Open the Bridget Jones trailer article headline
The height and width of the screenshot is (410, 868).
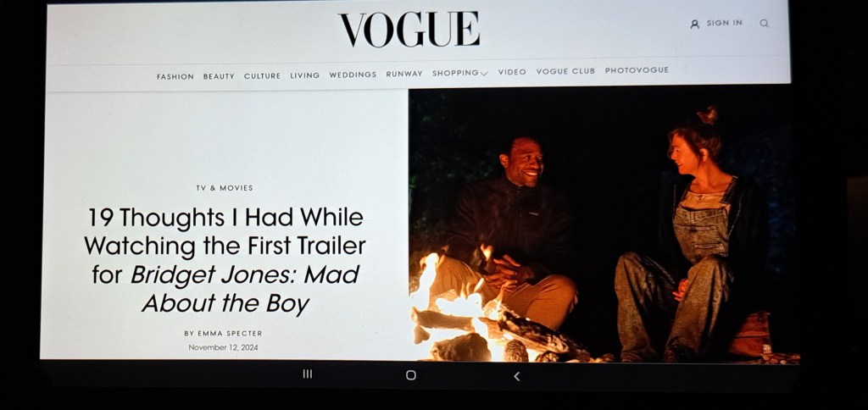click(225, 260)
